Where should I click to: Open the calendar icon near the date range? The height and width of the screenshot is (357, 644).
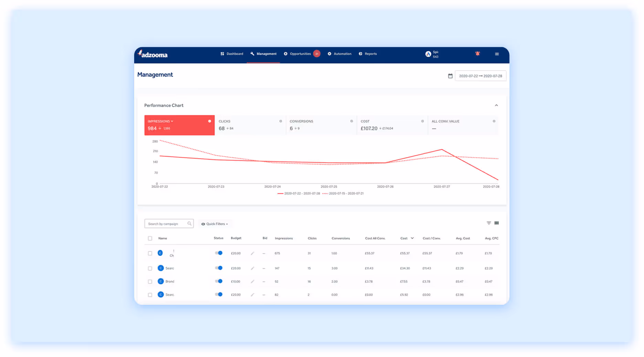[450, 76]
